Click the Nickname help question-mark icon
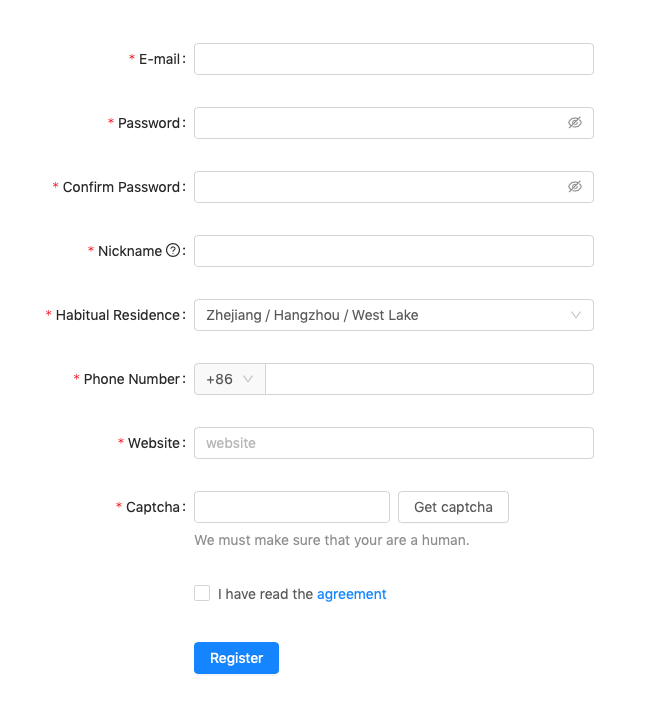 [173, 251]
